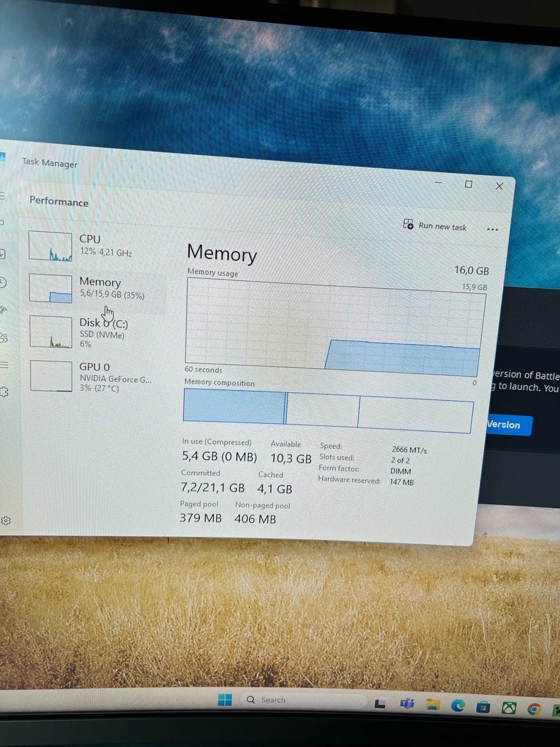Click the large Memory heading
Image resolution: width=560 pixels, height=747 pixels.
click(222, 253)
